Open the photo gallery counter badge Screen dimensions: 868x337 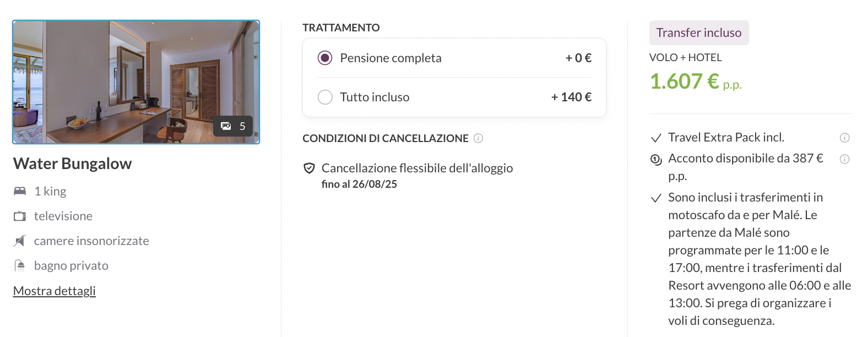(233, 126)
